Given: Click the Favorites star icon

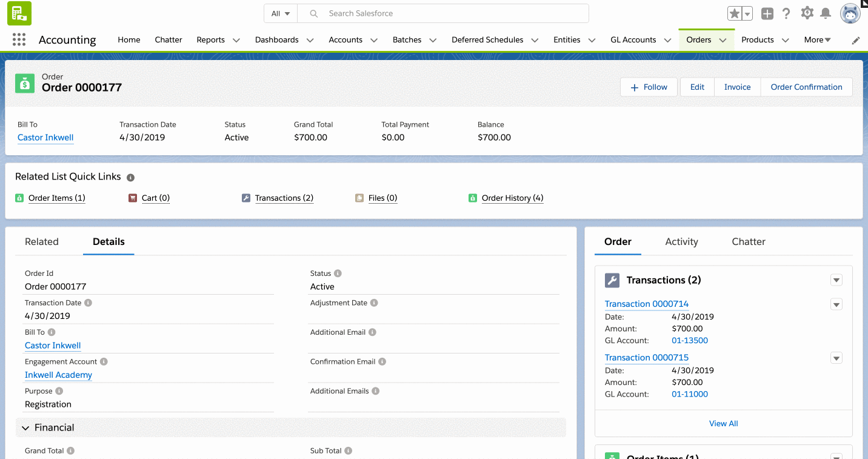Looking at the screenshot, I should [x=734, y=13].
